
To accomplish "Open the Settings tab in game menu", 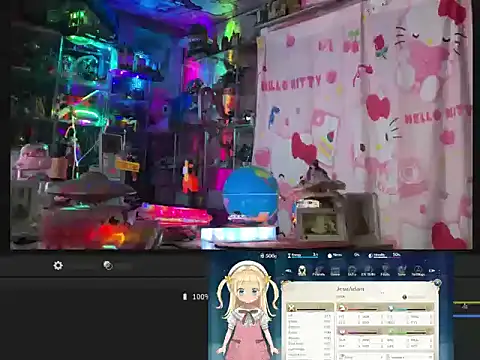I will click(x=418, y=271).
